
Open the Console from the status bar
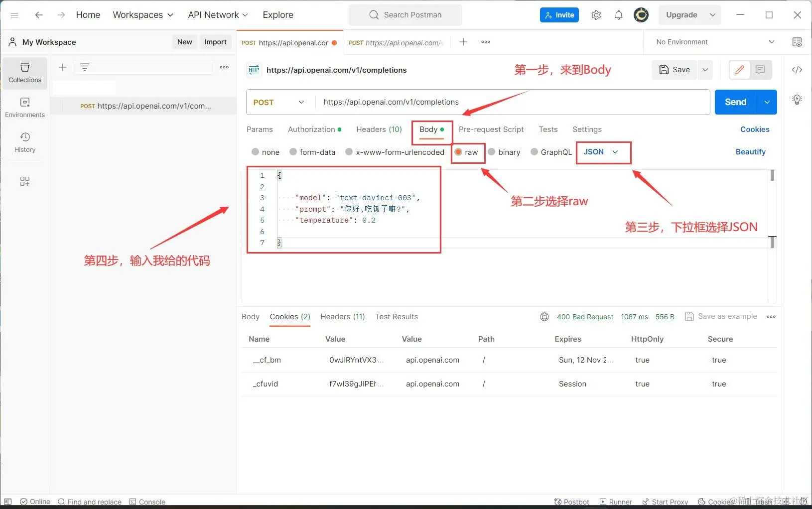tap(147, 502)
